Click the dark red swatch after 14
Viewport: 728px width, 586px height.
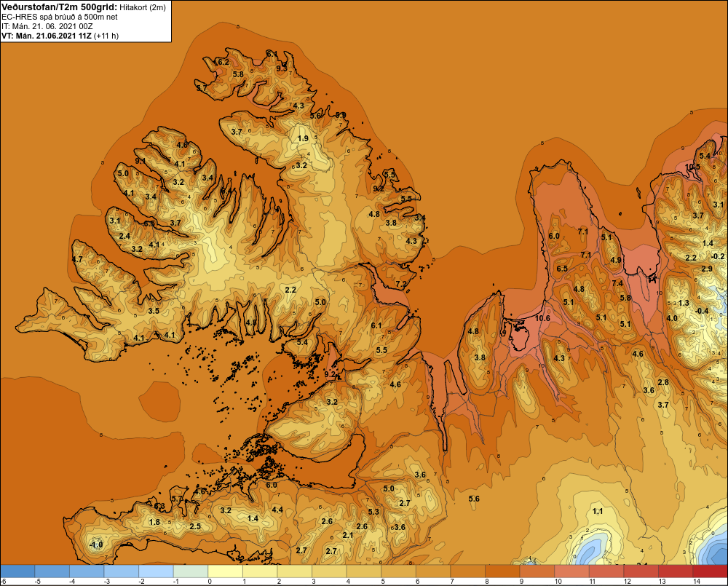(x=710, y=571)
